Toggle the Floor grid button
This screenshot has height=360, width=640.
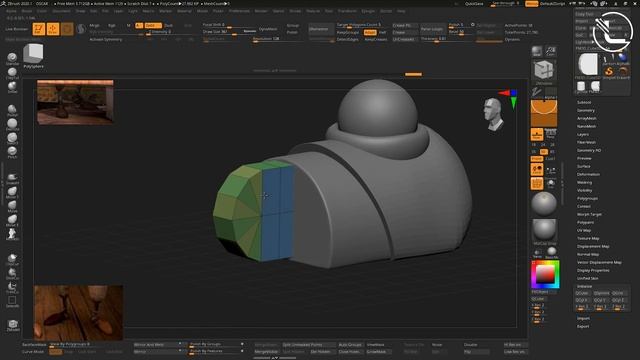click(x=537, y=134)
